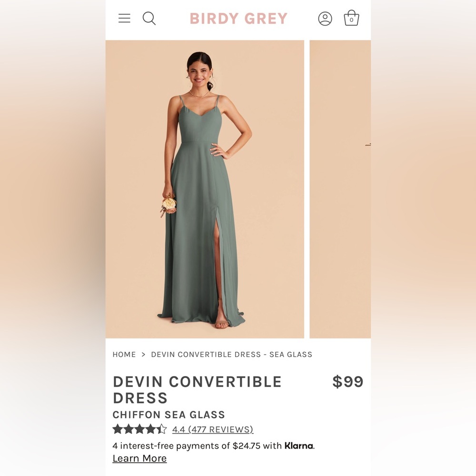
Task: Click the Birdy Grey logo
Action: (238, 18)
